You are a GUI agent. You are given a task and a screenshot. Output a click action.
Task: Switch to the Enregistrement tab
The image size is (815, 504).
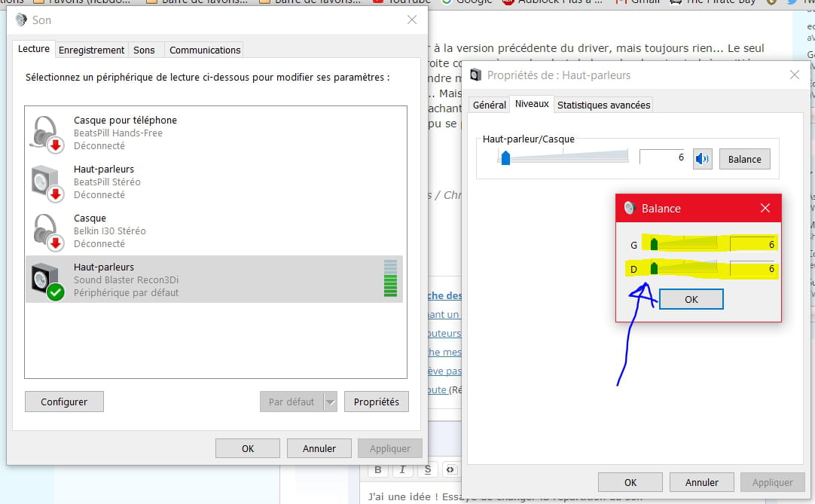coord(91,50)
